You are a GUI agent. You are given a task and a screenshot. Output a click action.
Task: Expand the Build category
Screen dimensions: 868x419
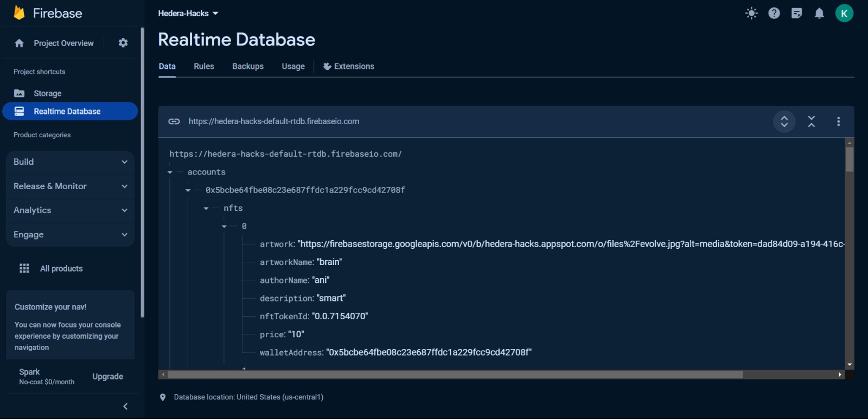tap(70, 162)
